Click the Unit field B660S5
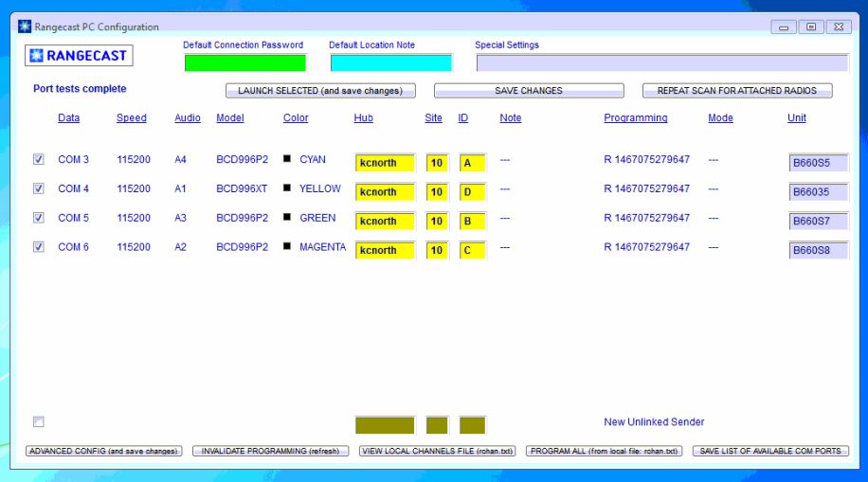This screenshot has width=868, height=482. [818, 163]
